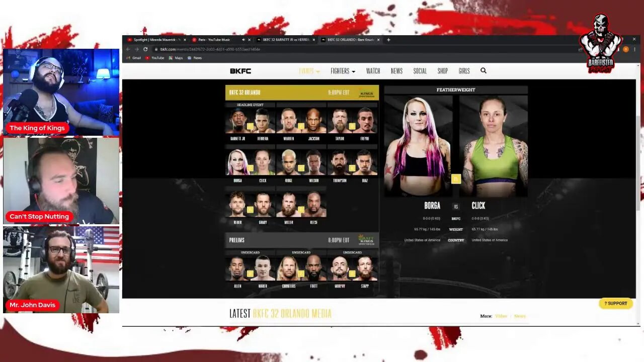Viewport: 644px width, 362px height.
Task: Open the News bookmark in bookmarks bar
Action: [x=195, y=58]
